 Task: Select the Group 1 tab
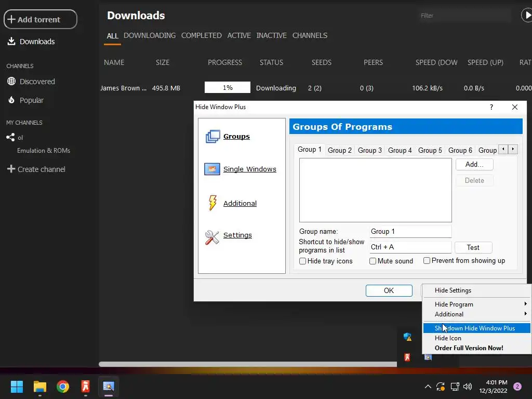pyautogui.click(x=310, y=149)
